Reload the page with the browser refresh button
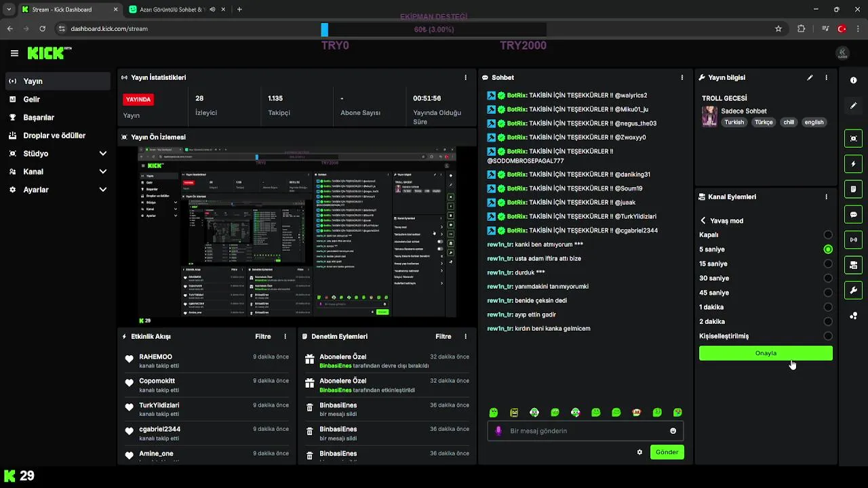Image resolution: width=868 pixels, height=488 pixels. pos(42,28)
